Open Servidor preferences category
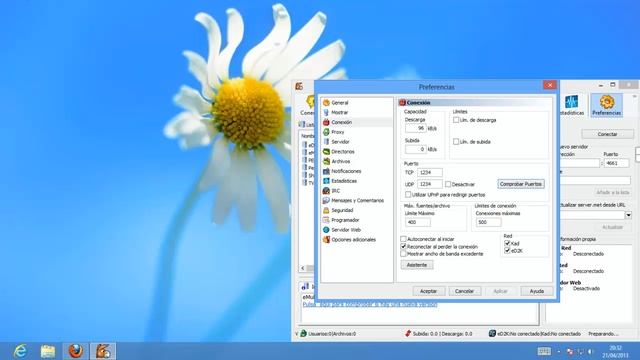Screen dimensions: 640x360 (340, 142)
